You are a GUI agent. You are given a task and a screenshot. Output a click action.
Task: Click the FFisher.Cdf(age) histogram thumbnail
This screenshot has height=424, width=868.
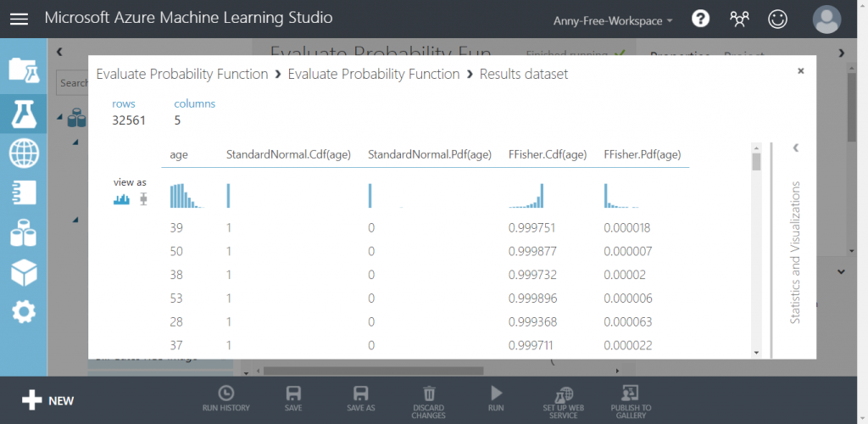[526, 195]
